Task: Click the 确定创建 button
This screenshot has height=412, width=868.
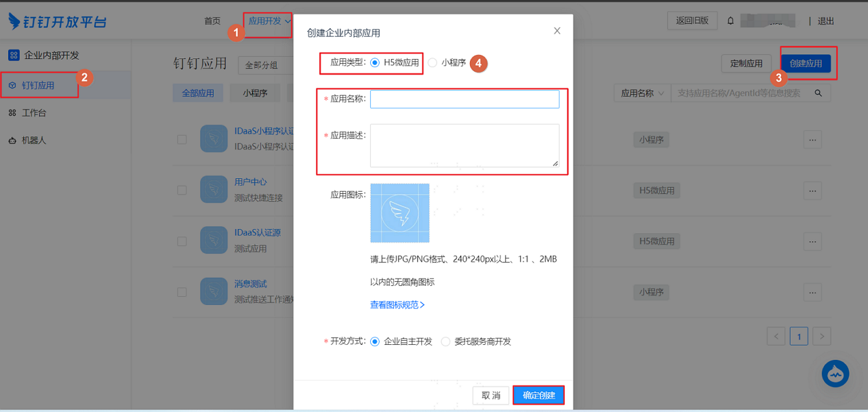Action: pyautogui.click(x=538, y=395)
